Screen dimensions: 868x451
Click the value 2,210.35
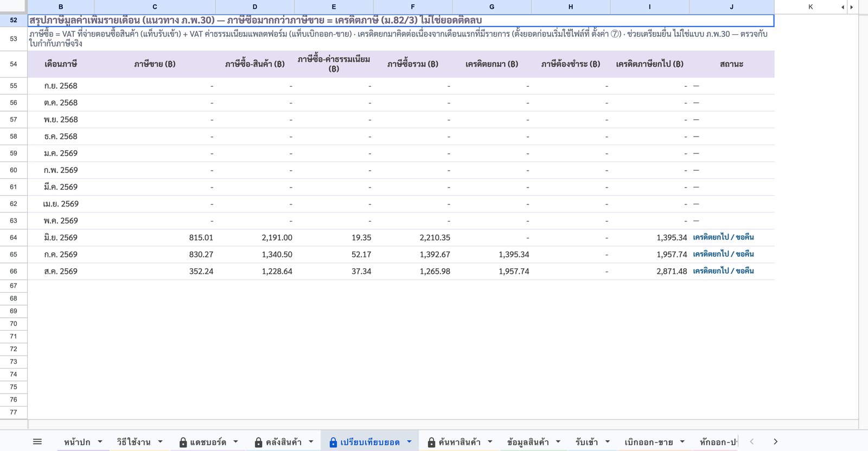coord(435,237)
